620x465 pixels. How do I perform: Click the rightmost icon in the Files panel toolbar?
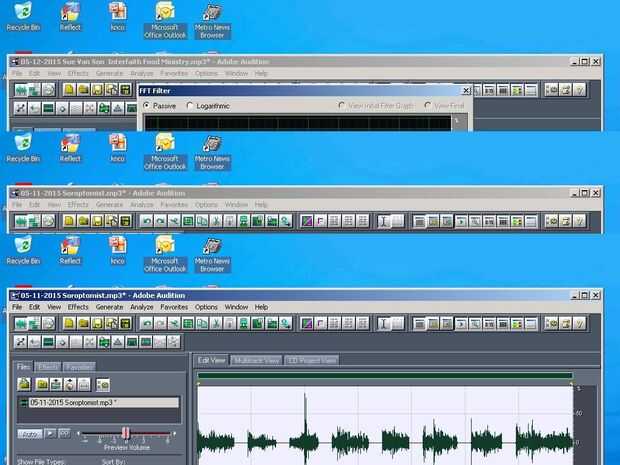pyautogui.click(x=103, y=384)
